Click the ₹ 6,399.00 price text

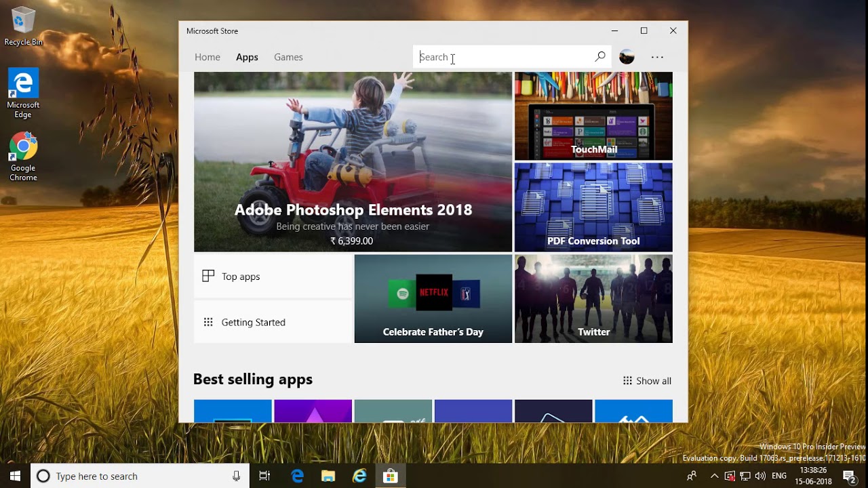351,241
